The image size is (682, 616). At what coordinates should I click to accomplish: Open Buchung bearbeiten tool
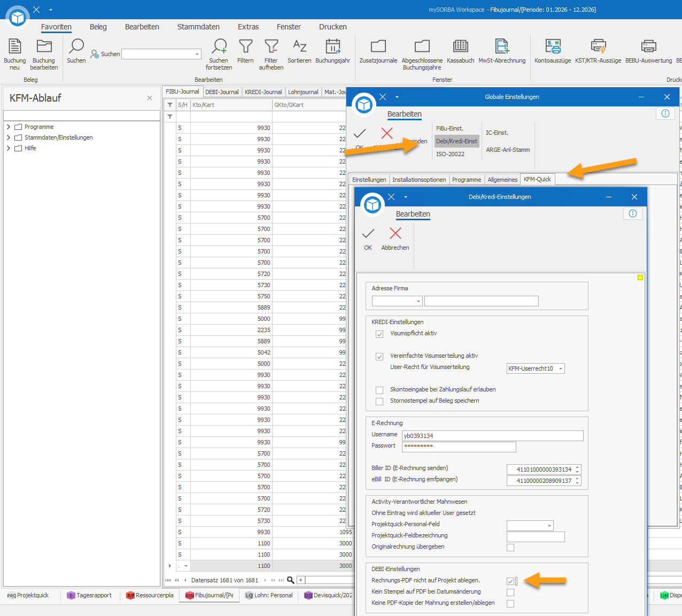click(x=44, y=47)
